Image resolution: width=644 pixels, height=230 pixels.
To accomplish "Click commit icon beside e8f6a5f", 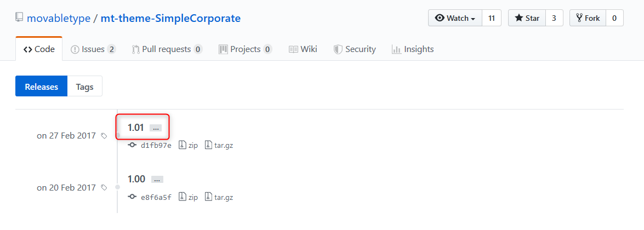I will [x=132, y=197].
